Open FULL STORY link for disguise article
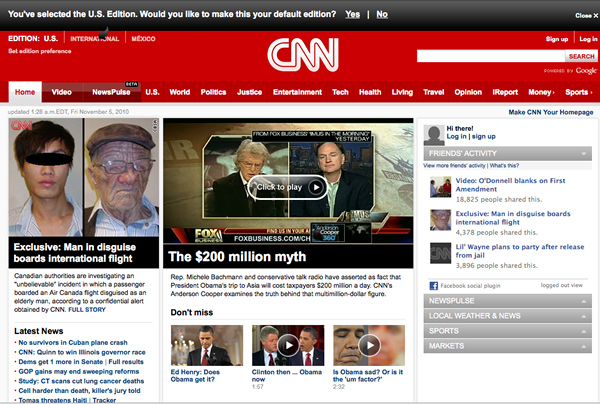This screenshot has height=404, width=600. (x=87, y=310)
